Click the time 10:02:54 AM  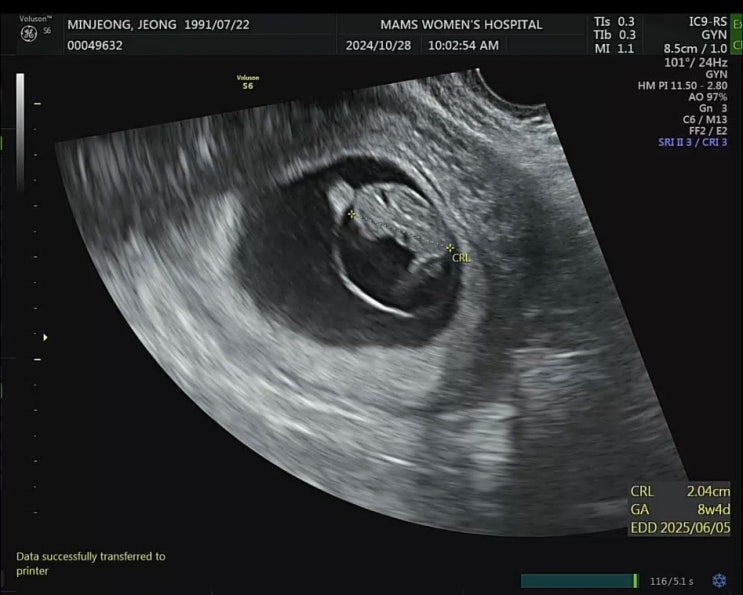pos(463,45)
